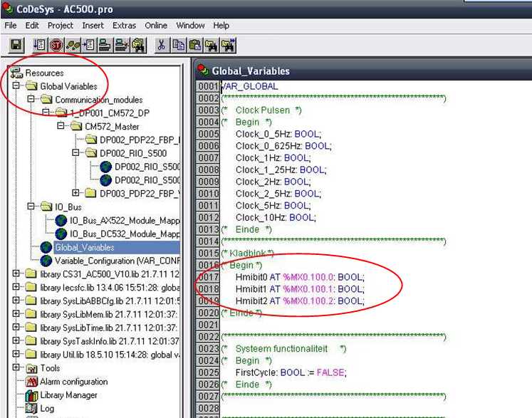This screenshot has width=532, height=418.
Task: Expand the DP003_PDP22_FBP folder node
Action: (76, 193)
